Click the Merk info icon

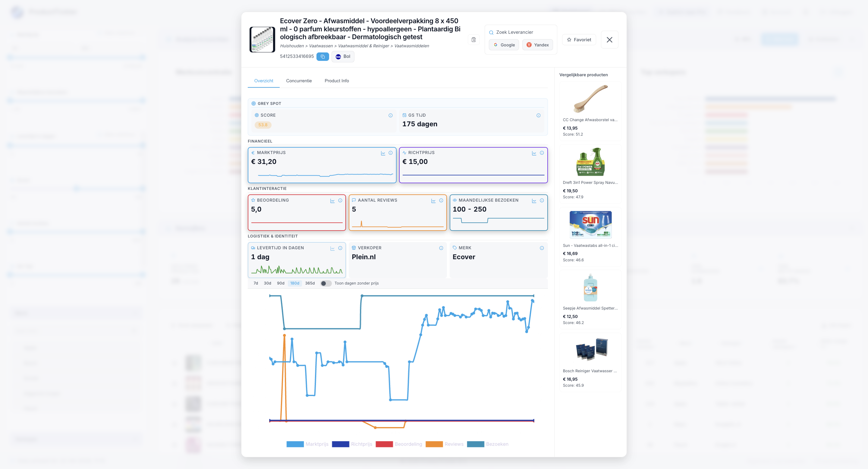(x=542, y=248)
